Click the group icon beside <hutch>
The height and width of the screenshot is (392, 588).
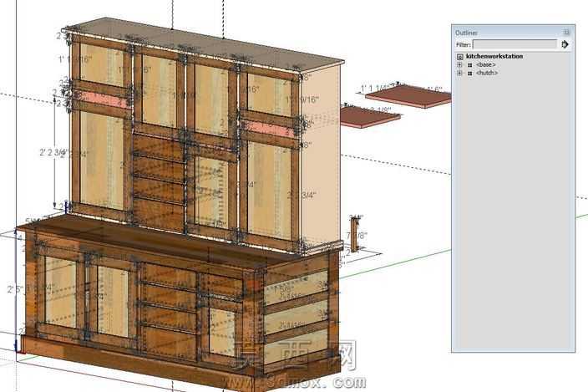[470, 74]
